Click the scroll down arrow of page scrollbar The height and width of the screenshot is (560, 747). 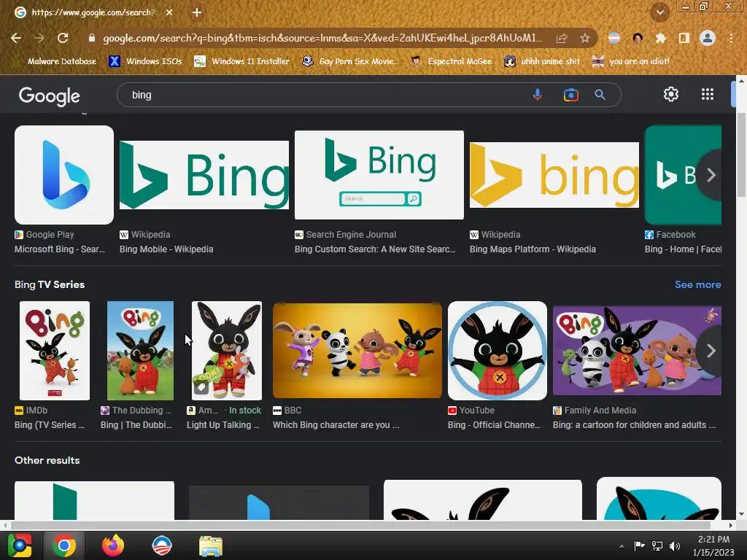741,514
